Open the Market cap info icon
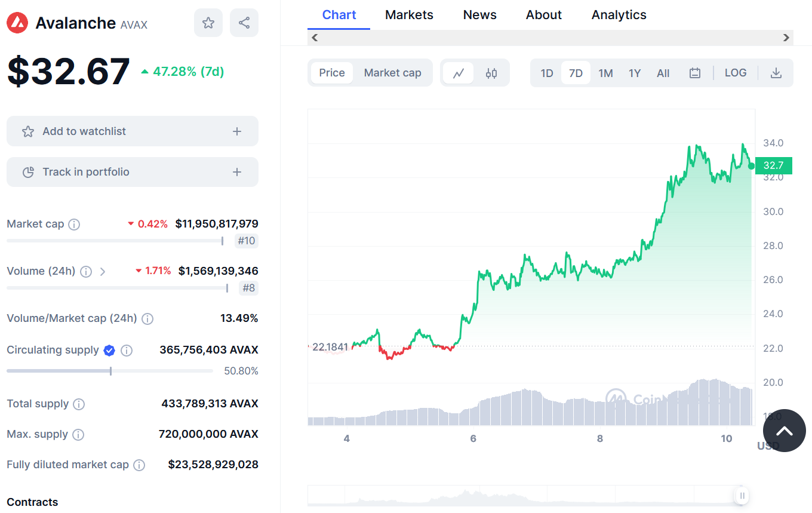812x513 pixels. pyautogui.click(x=74, y=225)
